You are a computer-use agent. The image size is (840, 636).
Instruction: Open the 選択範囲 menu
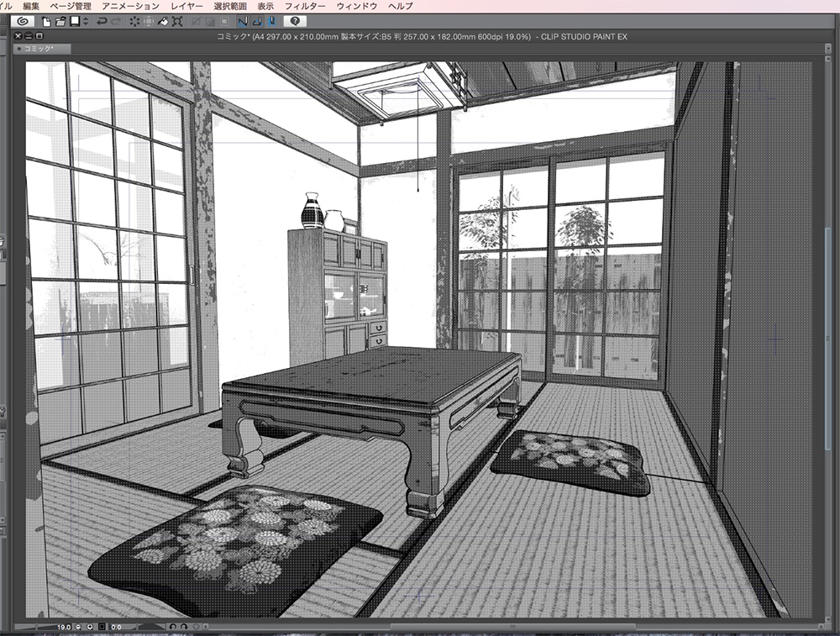point(230,6)
